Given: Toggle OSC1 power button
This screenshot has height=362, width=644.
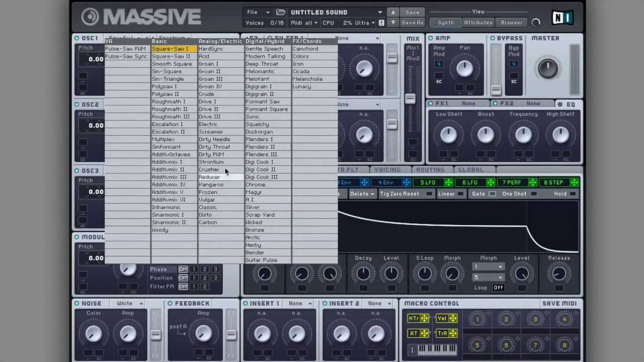Looking at the screenshot, I should click(x=77, y=38).
